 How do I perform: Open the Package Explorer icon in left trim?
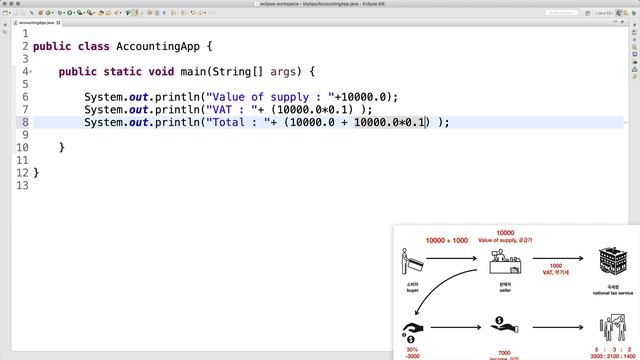[x=5, y=32]
